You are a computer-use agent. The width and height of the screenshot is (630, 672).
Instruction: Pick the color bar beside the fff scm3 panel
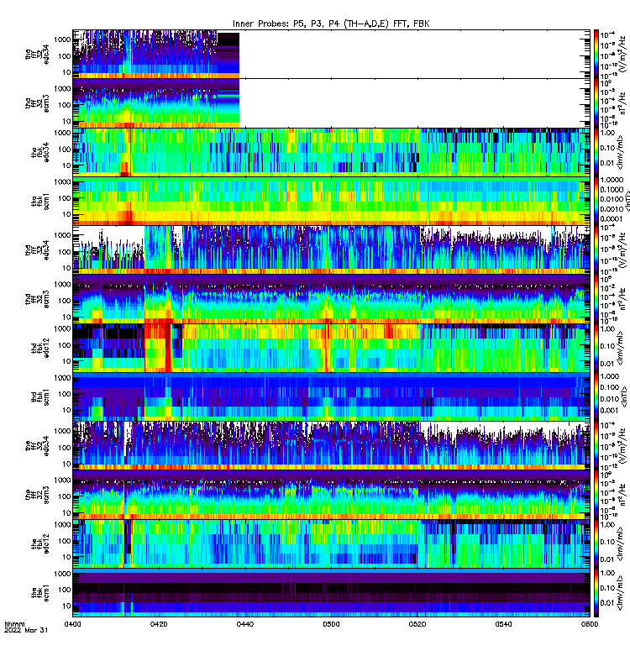click(x=596, y=495)
